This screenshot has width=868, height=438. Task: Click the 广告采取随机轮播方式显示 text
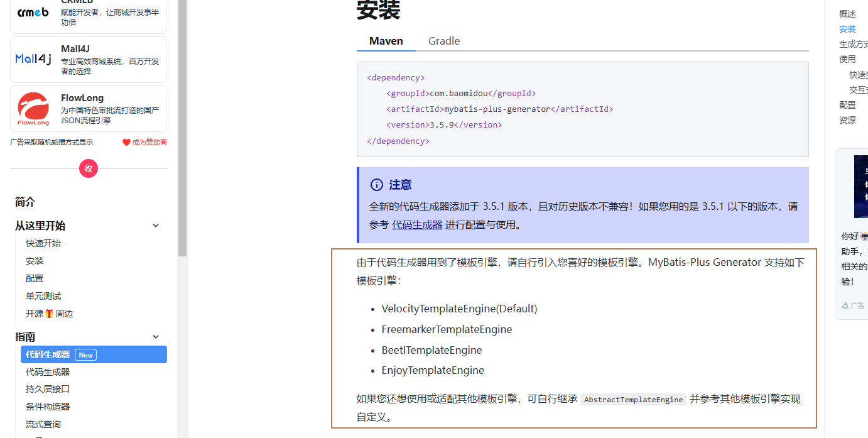click(x=52, y=143)
